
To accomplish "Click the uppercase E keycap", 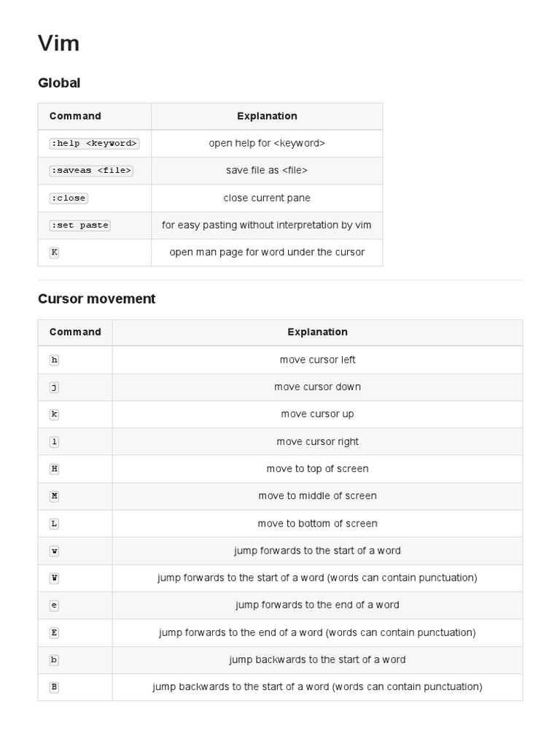I will point(54,632).
